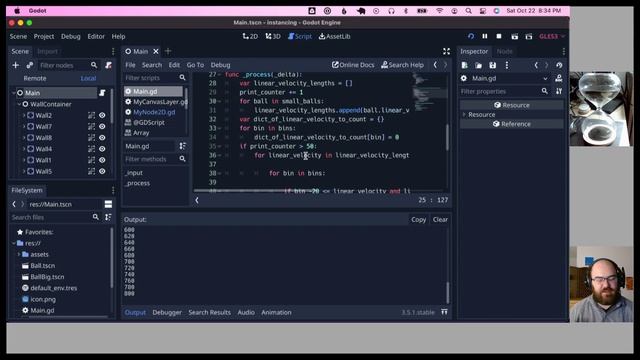Switch scene tree to Local view
640x360 pixels.
point(88,78)
